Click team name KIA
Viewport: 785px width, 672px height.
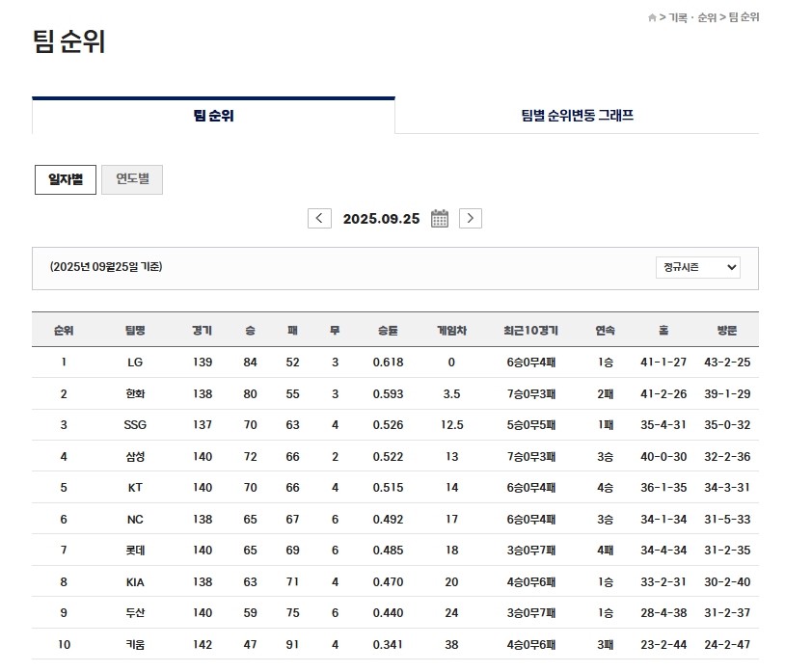[135, 582]
